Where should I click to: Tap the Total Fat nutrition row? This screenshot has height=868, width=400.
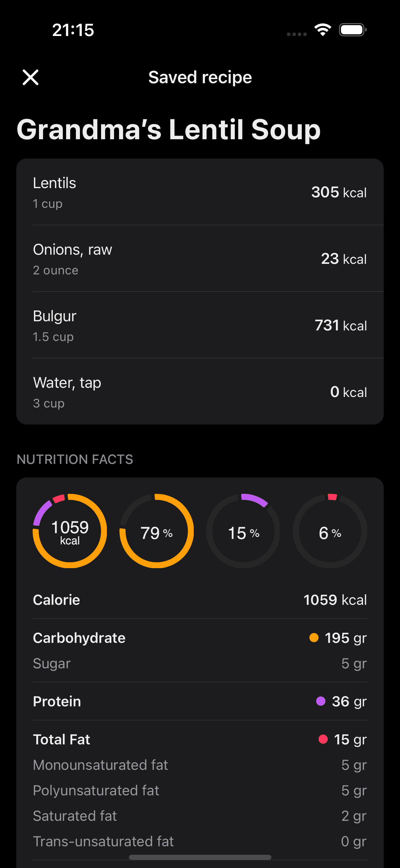click(200, 739)
